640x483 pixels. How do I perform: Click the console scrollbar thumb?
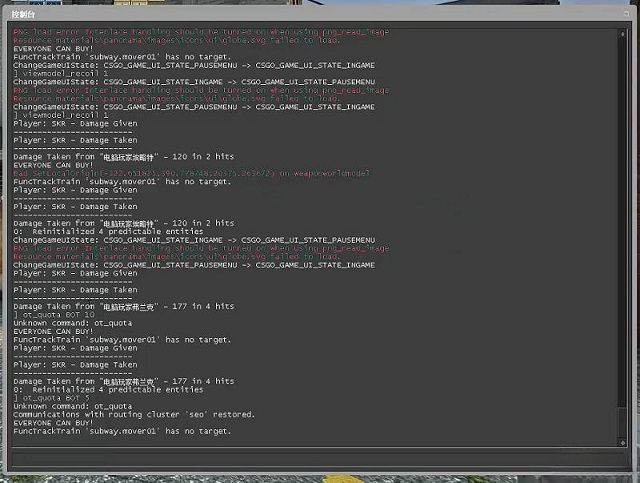point(622,423)
